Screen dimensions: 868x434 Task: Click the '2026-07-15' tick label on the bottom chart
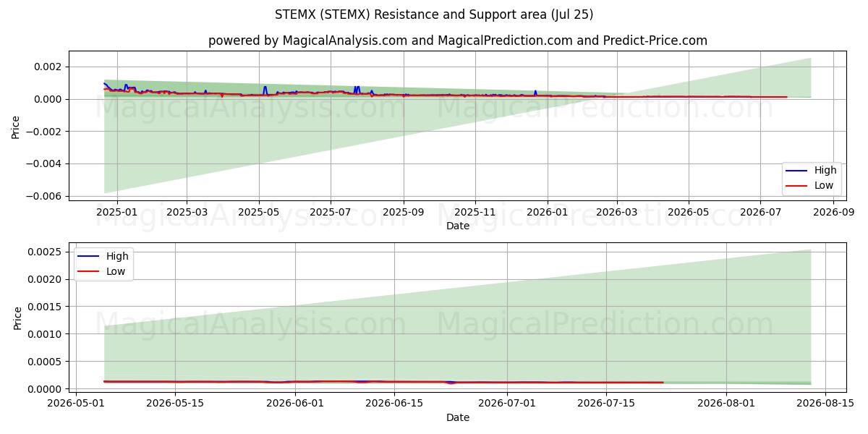(x=606, y=405)
